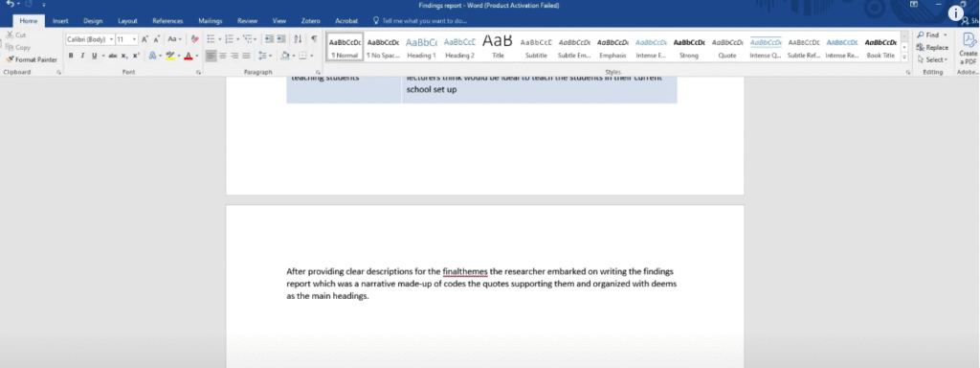Switch to the References tab
980x368 pixels.
(167, 21)
